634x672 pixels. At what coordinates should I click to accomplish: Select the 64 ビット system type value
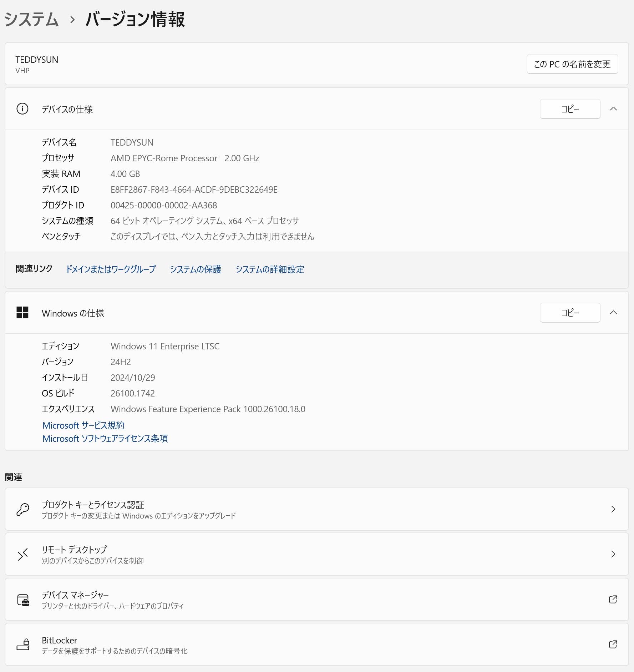pyautogui.click(x=205, y=221)
